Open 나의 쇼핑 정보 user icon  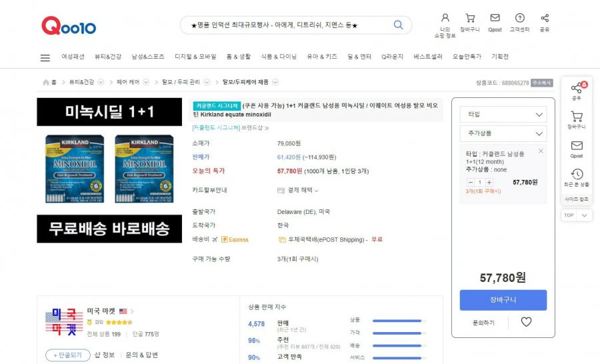click(445, 17)
